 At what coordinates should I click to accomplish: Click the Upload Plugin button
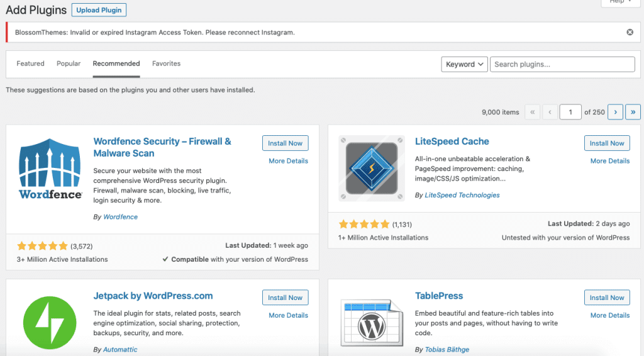99,10
